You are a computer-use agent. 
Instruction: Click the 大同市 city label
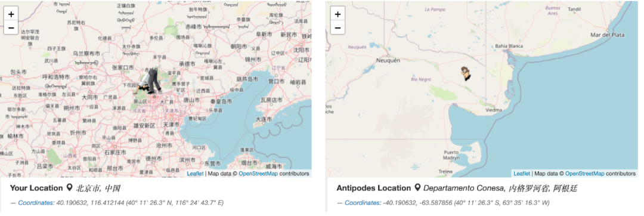89,98
